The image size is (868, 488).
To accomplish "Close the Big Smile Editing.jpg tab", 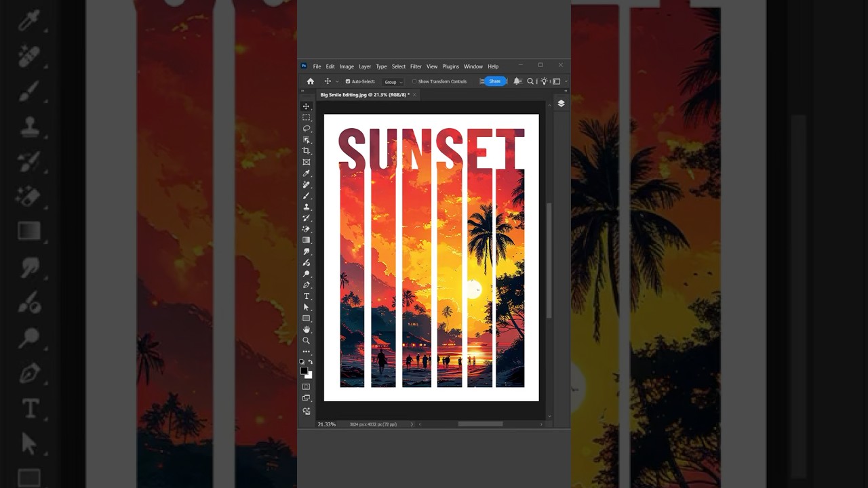I will coord(414,95).
